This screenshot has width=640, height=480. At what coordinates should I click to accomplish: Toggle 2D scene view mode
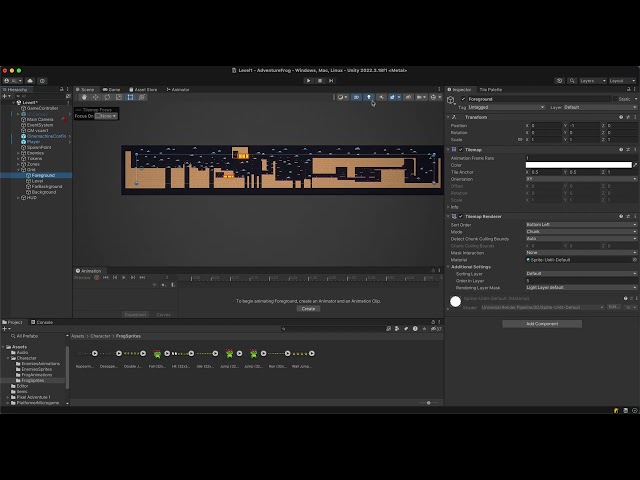(356, 97)
